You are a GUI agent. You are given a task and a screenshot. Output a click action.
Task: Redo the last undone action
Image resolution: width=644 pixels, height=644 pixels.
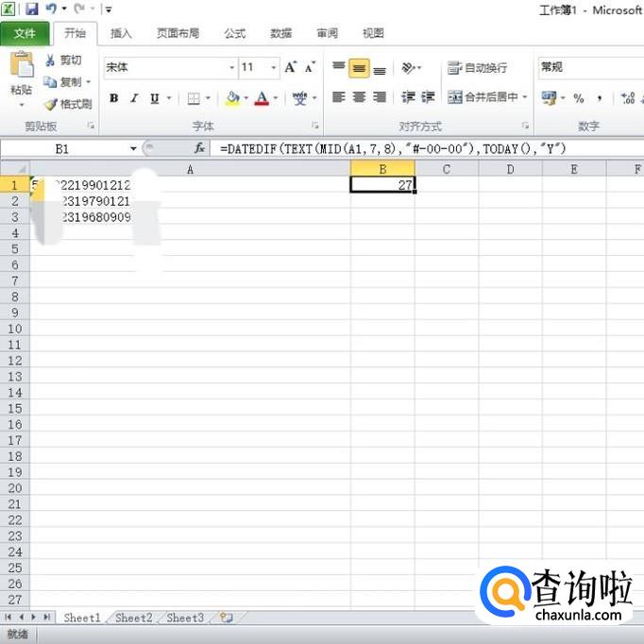[79, 8]
